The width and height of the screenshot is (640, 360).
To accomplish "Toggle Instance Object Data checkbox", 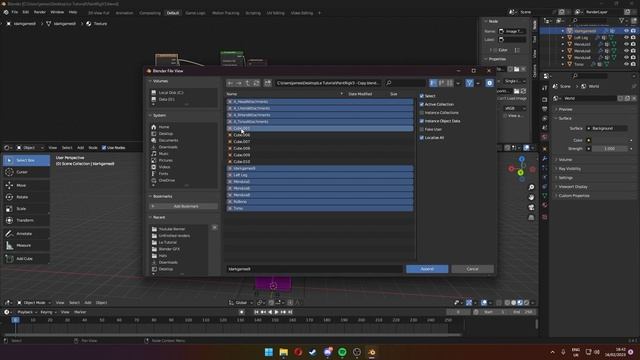I will click(x=422, y=121).
